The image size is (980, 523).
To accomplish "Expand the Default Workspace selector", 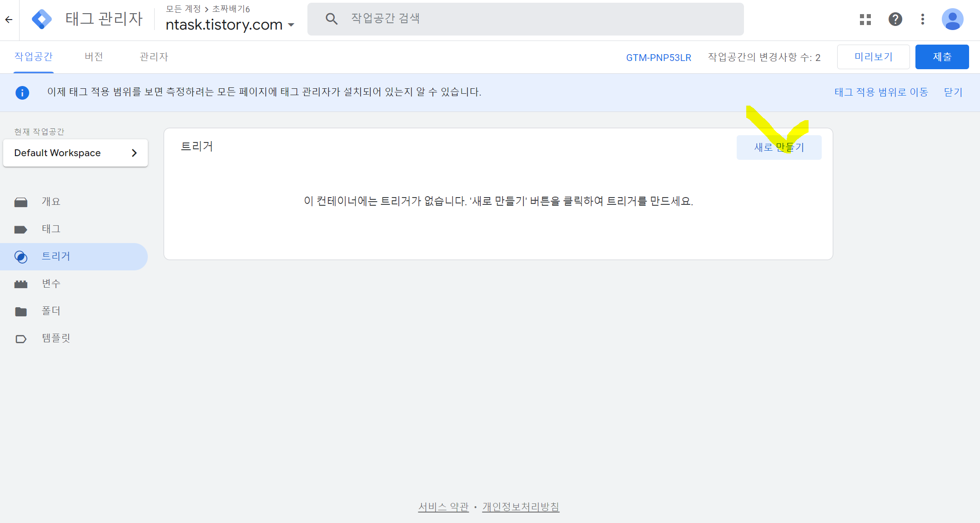I will [75, 153].
